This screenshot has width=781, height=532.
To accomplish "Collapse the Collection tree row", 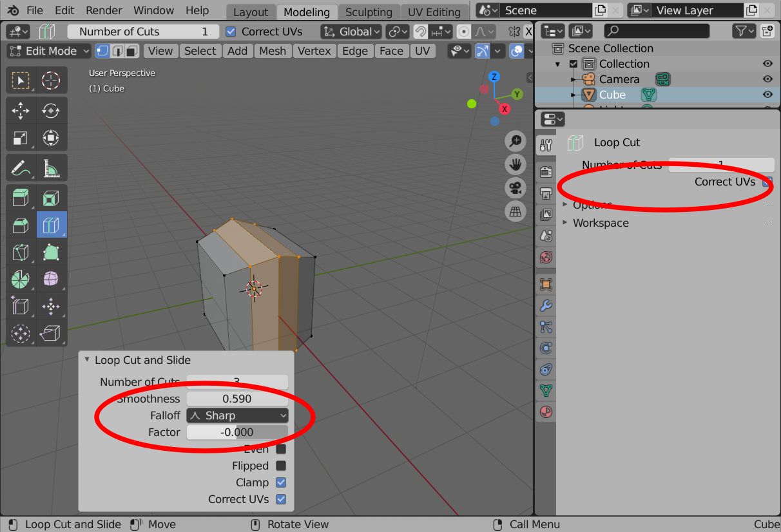I will 558,64.
